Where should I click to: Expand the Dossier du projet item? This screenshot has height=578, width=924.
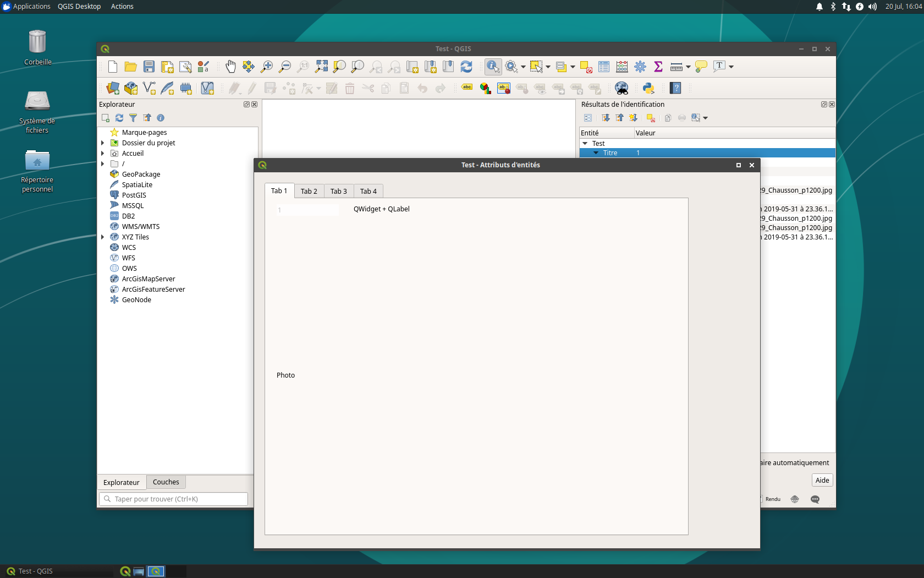pyautogui.click(x=103, y=143)
